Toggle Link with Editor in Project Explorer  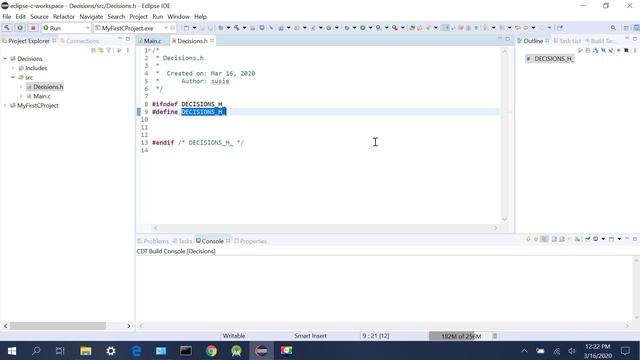click(x=101, y=50)
